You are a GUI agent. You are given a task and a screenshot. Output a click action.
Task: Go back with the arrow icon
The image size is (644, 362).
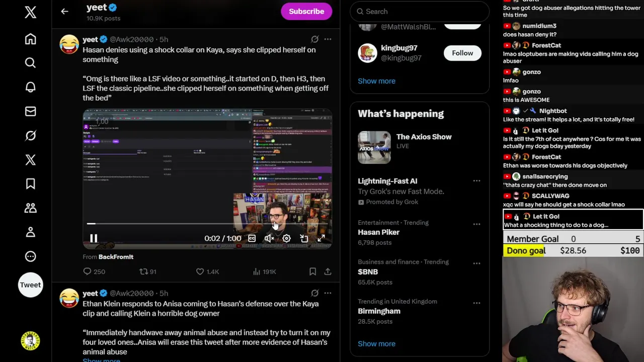click(x=64, y=11)
